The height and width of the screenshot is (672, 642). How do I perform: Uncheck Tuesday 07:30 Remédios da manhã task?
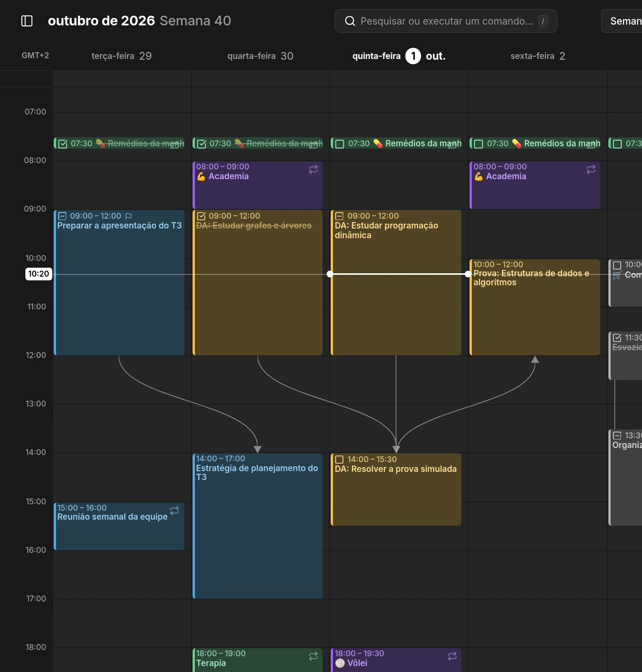63,144
